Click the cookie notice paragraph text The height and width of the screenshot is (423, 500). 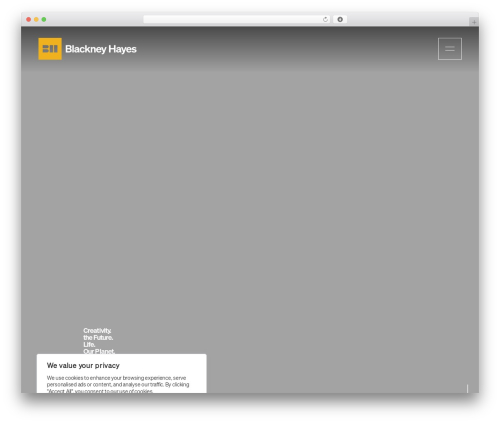[x=118, y=384]
